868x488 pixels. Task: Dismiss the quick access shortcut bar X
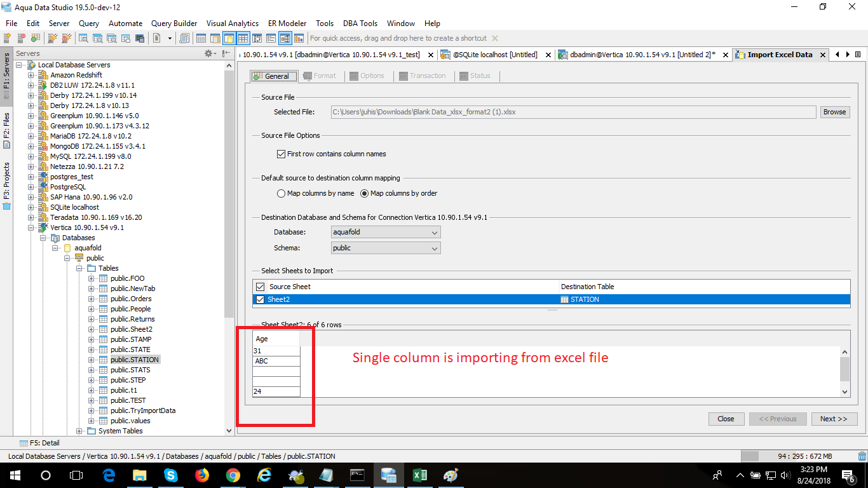click(x=495, y=38)
